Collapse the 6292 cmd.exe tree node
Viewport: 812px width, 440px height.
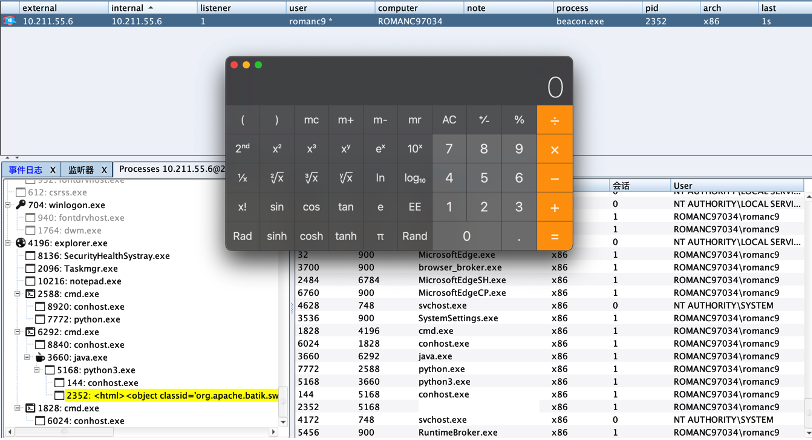coord(17,332)
